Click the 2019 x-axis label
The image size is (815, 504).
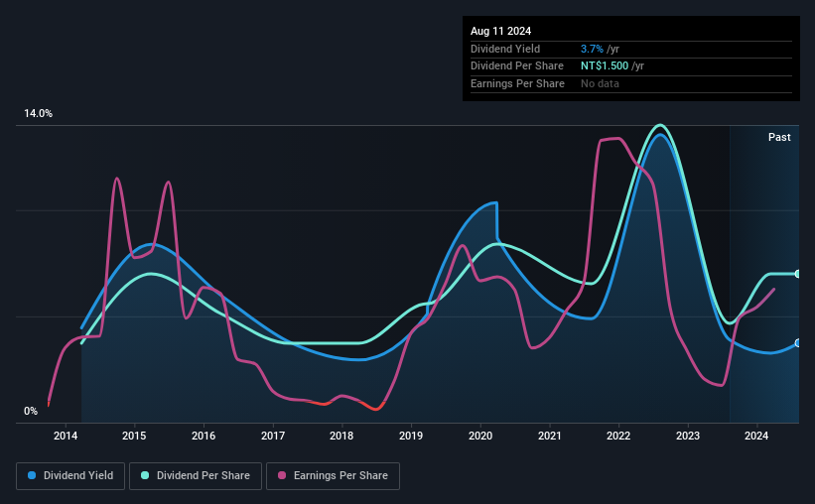point(411,436)
